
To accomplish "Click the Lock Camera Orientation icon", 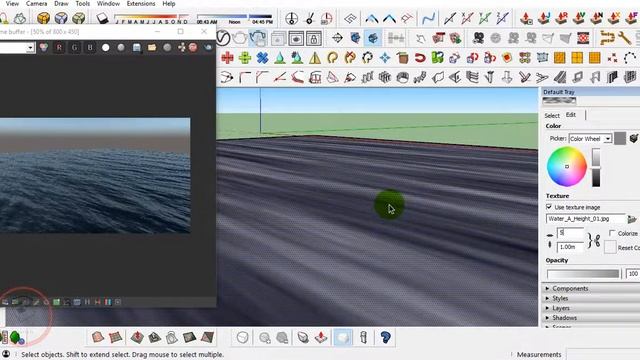I will coord(313,39).
